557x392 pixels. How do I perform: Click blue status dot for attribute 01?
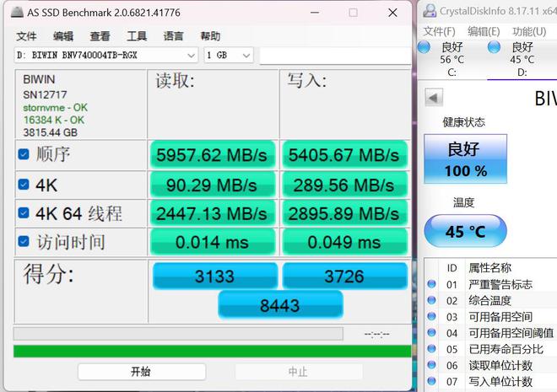(432, 285)
